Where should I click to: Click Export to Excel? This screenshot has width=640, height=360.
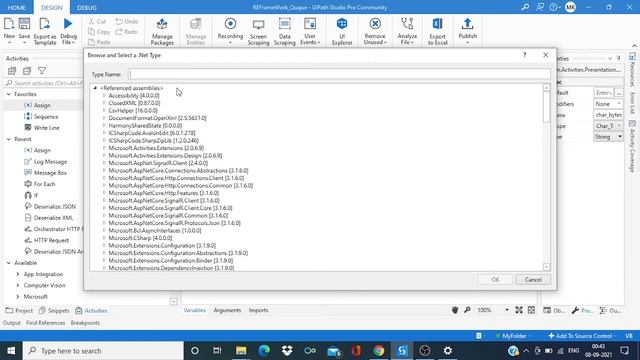[x=438, y=31]
